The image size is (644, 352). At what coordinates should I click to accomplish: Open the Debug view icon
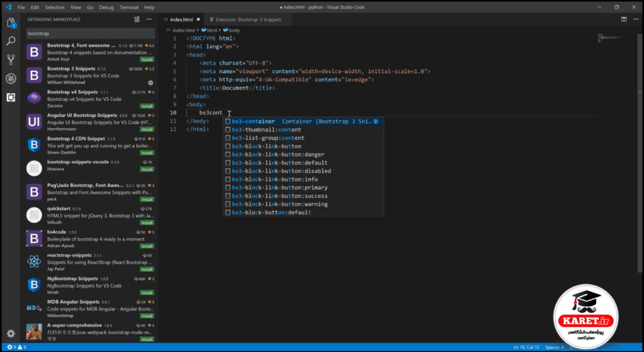11,79
